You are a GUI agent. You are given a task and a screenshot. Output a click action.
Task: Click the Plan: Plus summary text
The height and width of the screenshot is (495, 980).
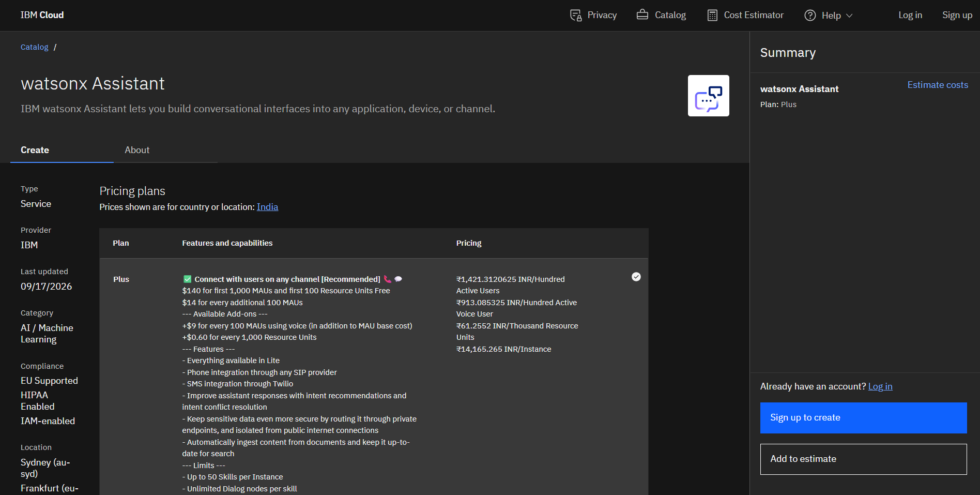pos(778,104)
